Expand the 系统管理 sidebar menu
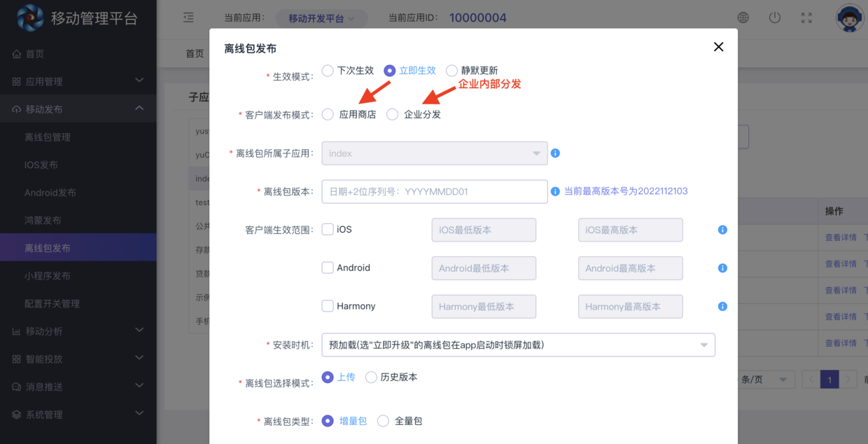The image size is (868, 444). click(x=139, y=413)
